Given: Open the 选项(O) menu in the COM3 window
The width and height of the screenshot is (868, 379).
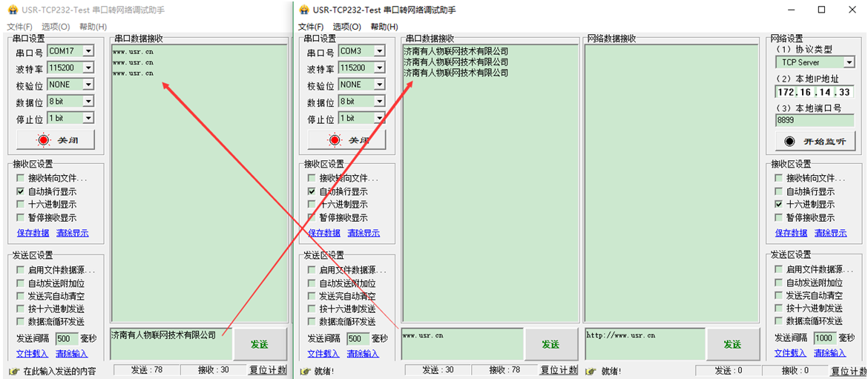Looking at the screenshot, I should 346,27.
